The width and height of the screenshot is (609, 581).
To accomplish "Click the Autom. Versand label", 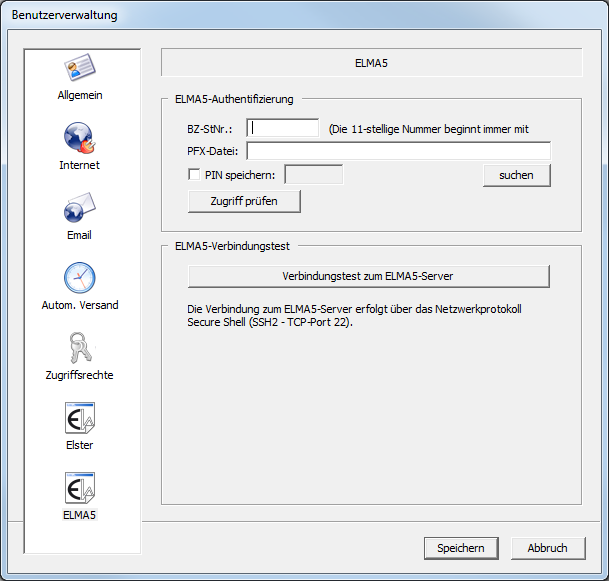I will click(x=80, y=305).
